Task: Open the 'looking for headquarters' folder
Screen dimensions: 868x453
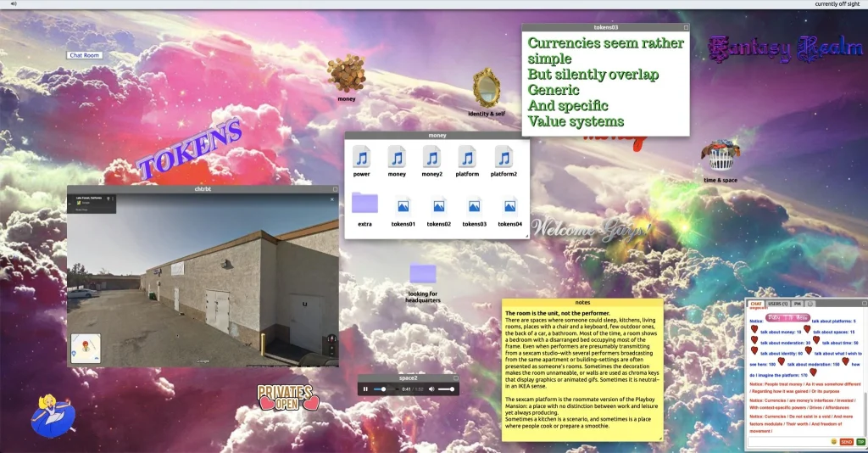Action: pyautogui.click(x=422, y=273)
